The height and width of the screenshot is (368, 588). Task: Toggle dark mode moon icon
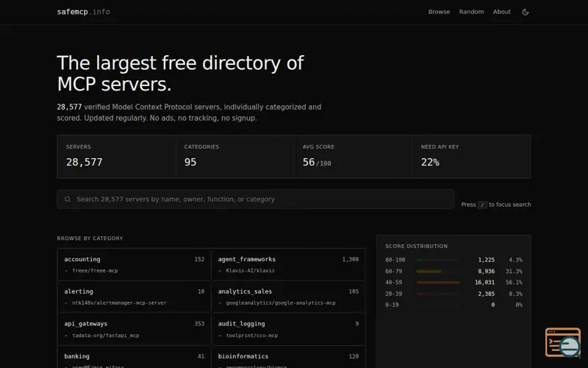pos(526,12)
